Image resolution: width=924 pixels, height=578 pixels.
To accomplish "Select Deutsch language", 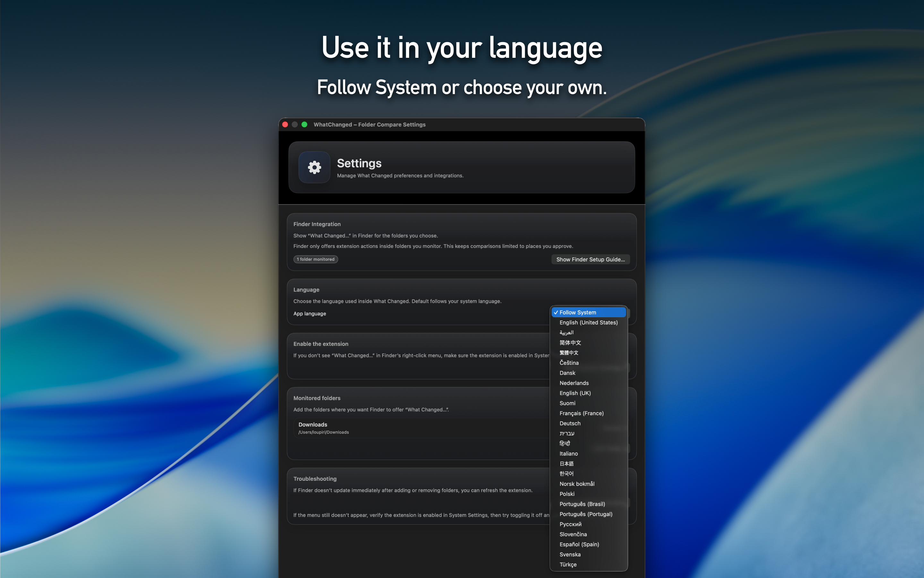I will (x=588, y=424).
